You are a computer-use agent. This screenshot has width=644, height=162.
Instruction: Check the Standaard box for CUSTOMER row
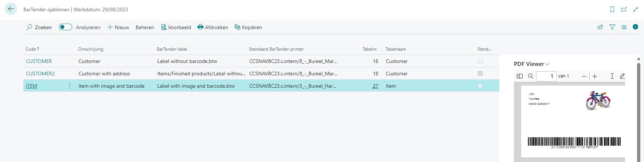(x=480, y=61)
